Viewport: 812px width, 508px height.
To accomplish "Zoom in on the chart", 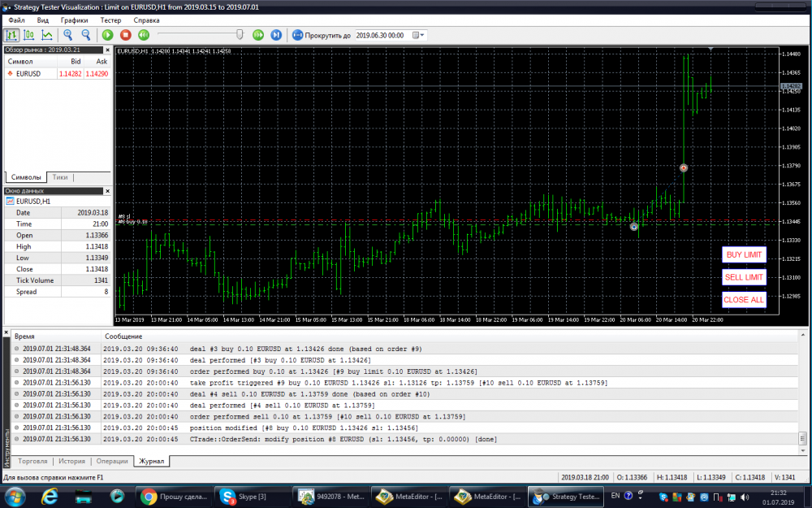I will [68, 35].
